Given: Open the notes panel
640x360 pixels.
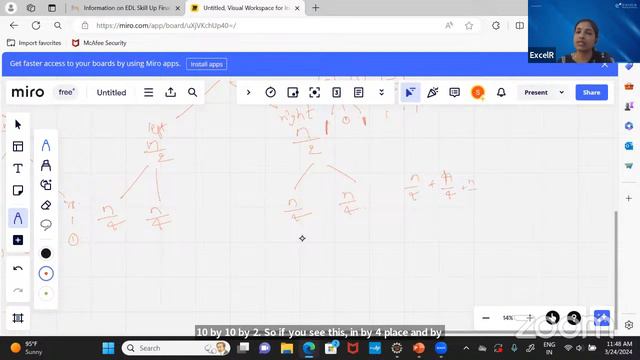Looking at the screenshot, I should click(x=359, y=93).
